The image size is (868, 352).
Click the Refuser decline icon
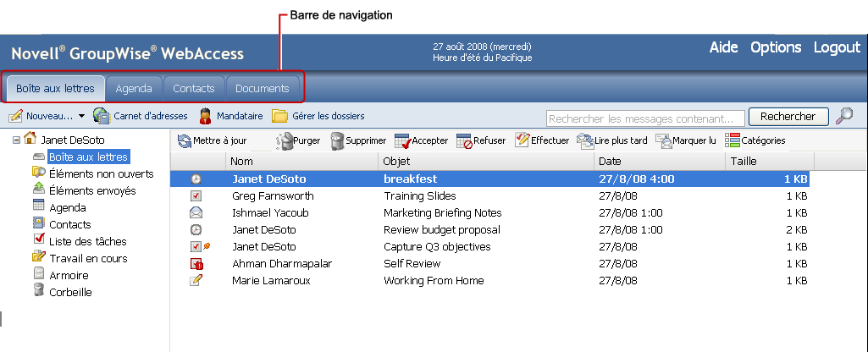(x=464, y=141)
